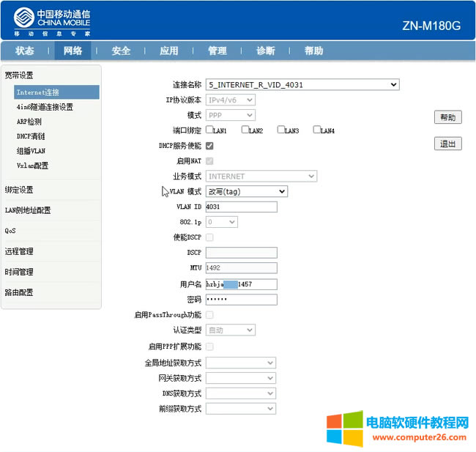The image size is (476, 452).
Task: Click the 密码 input field
Action: tap(242, 300)
